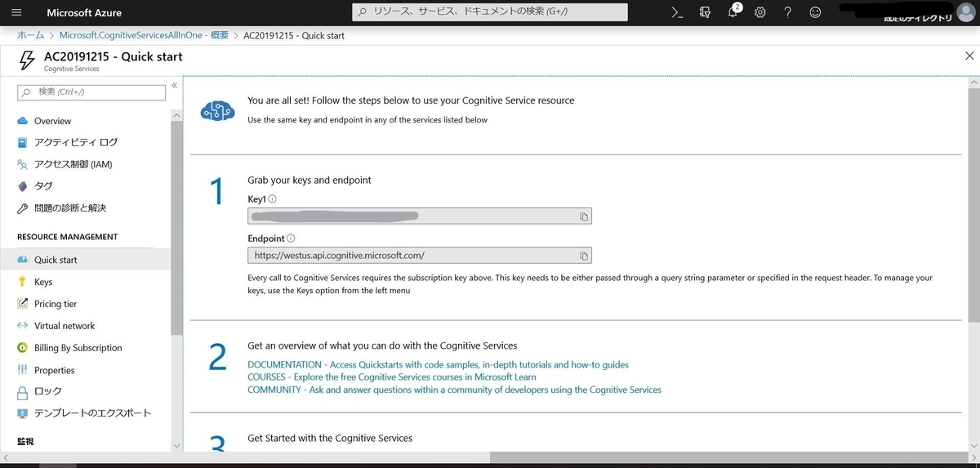Launch Cloud Shell from the top bar
Screen dimensions: 980x468
676,12
